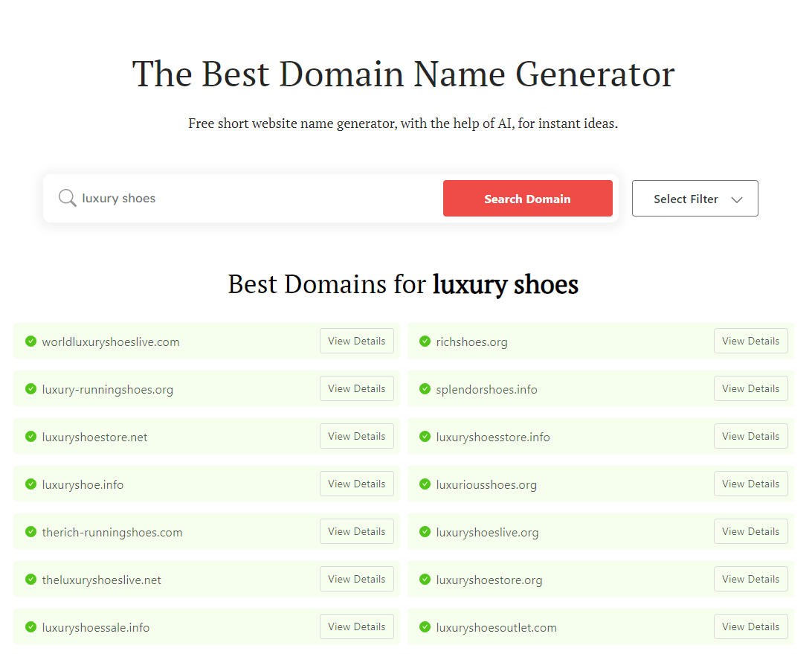The height and width of the screenshot is (654, 812).
Task: Click the magnifier icon in search box
Action: (x=68, y=198)
